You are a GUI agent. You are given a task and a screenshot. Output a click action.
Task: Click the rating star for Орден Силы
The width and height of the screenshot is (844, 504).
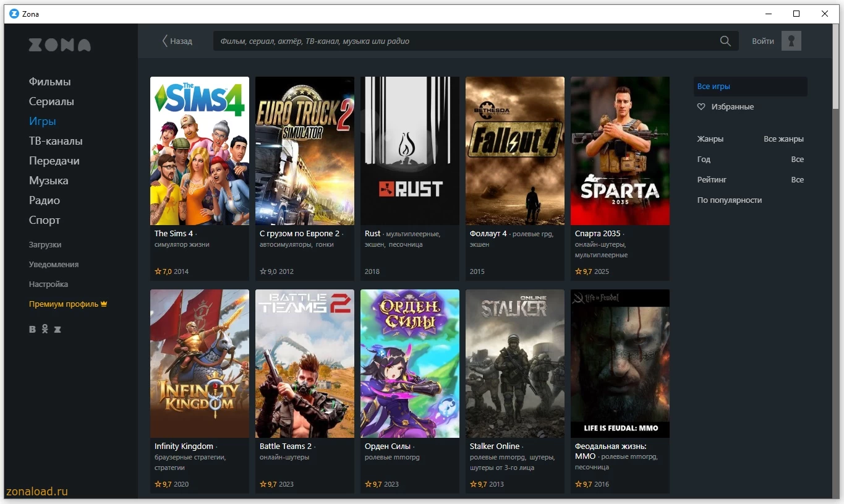click(368, 484)
